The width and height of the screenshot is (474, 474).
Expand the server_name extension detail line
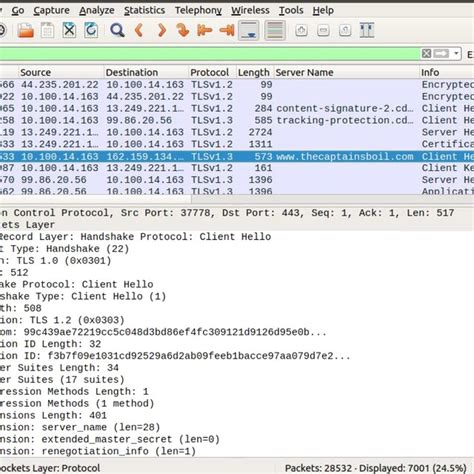[80, 427]
